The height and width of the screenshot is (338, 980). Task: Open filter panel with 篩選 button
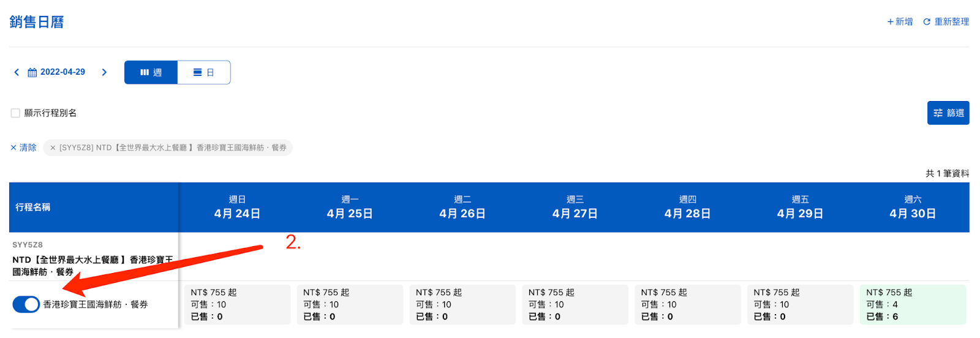tap(948, 113)
